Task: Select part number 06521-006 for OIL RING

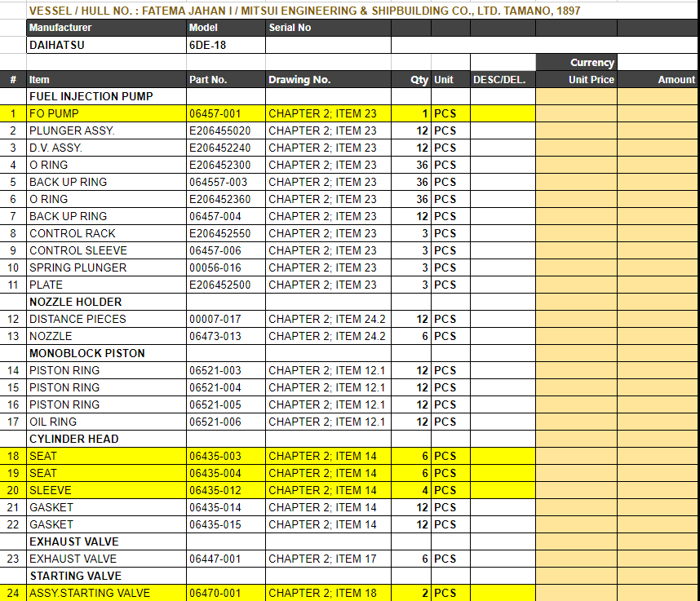Action: 225,422
